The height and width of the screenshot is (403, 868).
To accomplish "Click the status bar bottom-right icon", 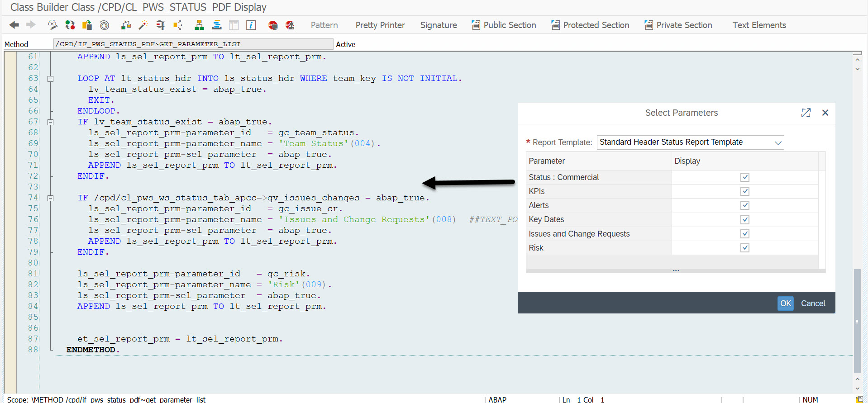I will (859, 399).
